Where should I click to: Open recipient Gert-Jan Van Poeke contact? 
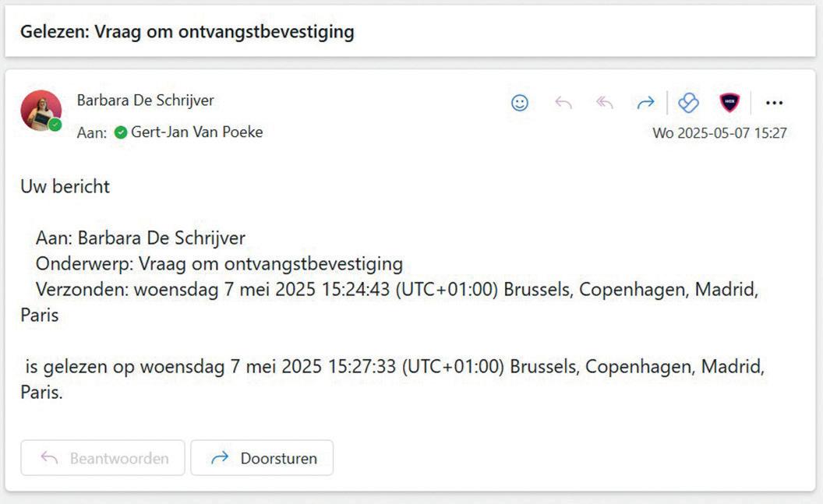(196, 132)
